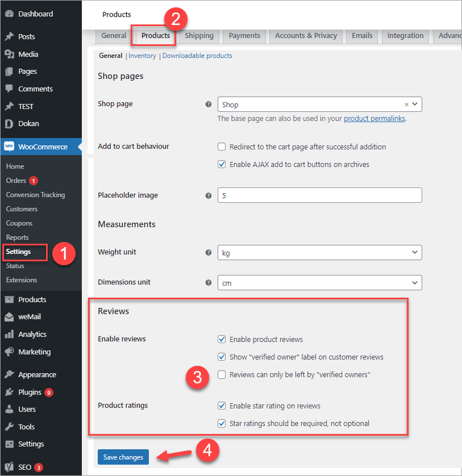Viewport: 462px width, 476px height.
Task: Uncheck Enable product reviews
Action: point(222,340)
